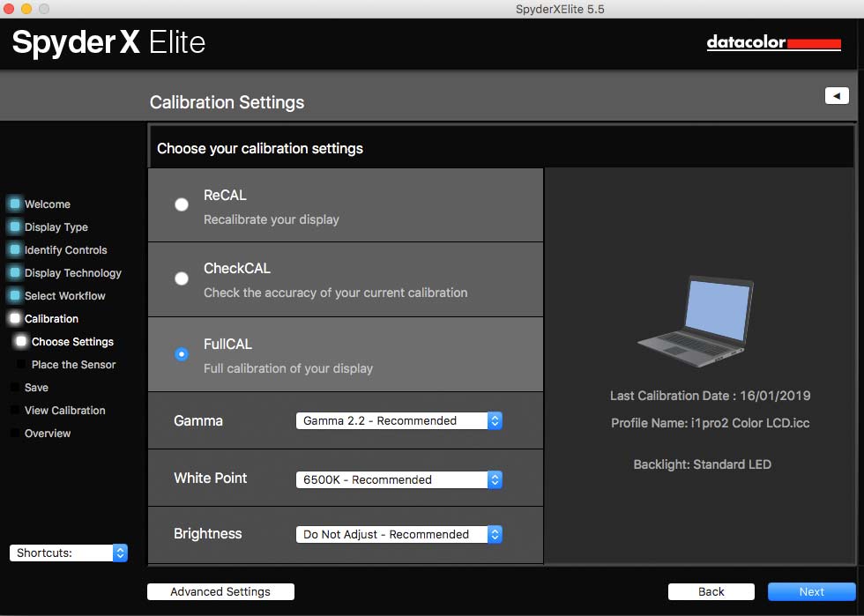Click the laptop display illustration

[x=696, y=322]
